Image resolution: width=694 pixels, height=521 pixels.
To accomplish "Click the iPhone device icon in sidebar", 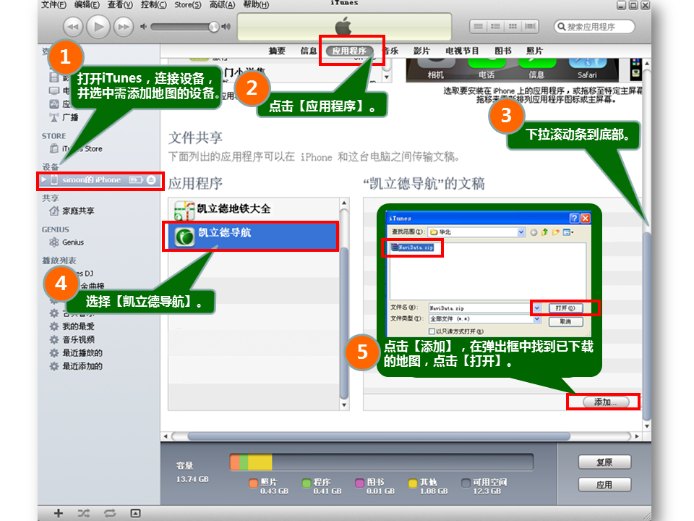I will tap(54, 180).
